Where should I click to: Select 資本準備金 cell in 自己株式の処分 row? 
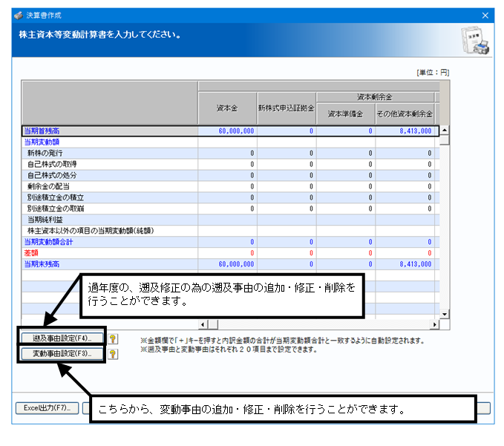(346, 175)
